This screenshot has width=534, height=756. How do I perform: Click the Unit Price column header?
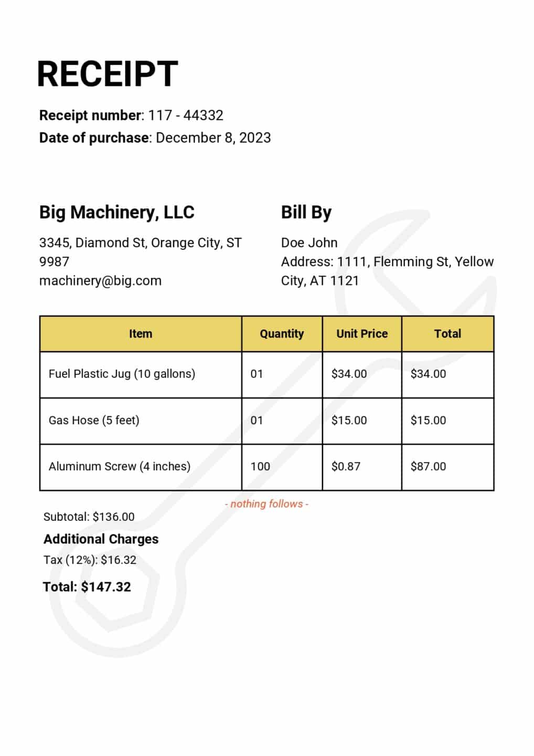coord(362,334)
